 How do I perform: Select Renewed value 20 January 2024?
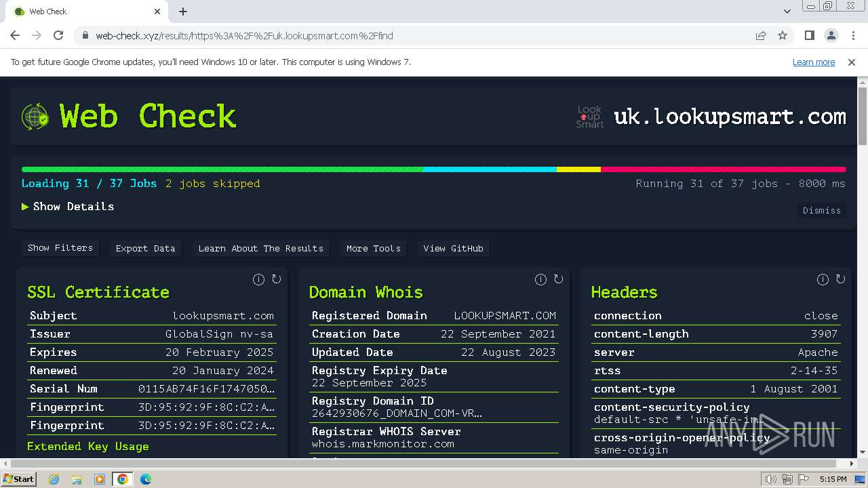222,371
